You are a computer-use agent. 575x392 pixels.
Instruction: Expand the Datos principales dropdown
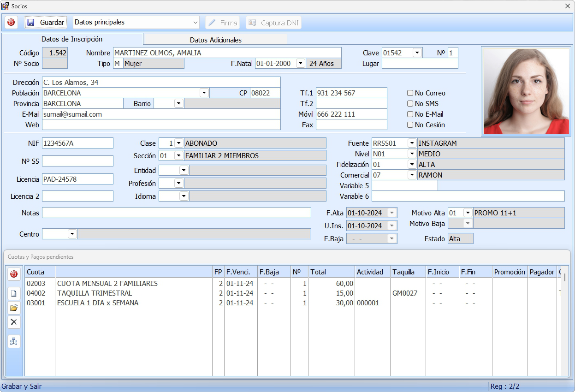tap(195, 22)
